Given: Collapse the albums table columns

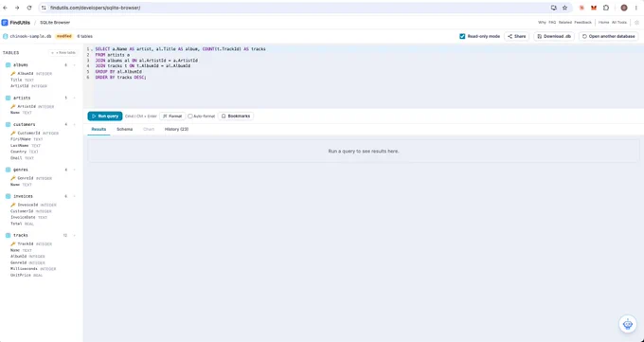Looking at the screenshot, I should pos(74,65).
